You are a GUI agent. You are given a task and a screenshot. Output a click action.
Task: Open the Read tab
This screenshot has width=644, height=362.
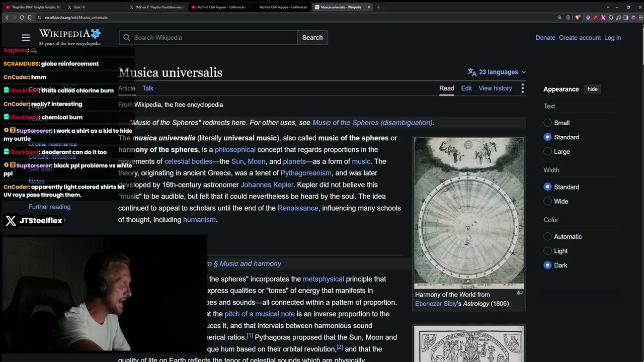click(446, 88)
